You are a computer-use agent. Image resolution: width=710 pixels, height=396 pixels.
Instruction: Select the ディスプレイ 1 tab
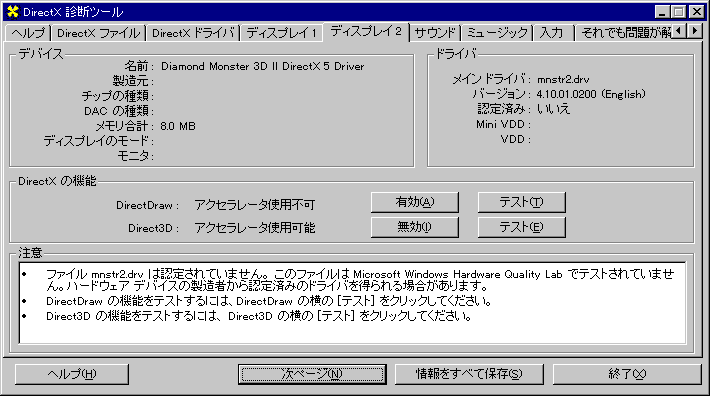coord(281,33)
